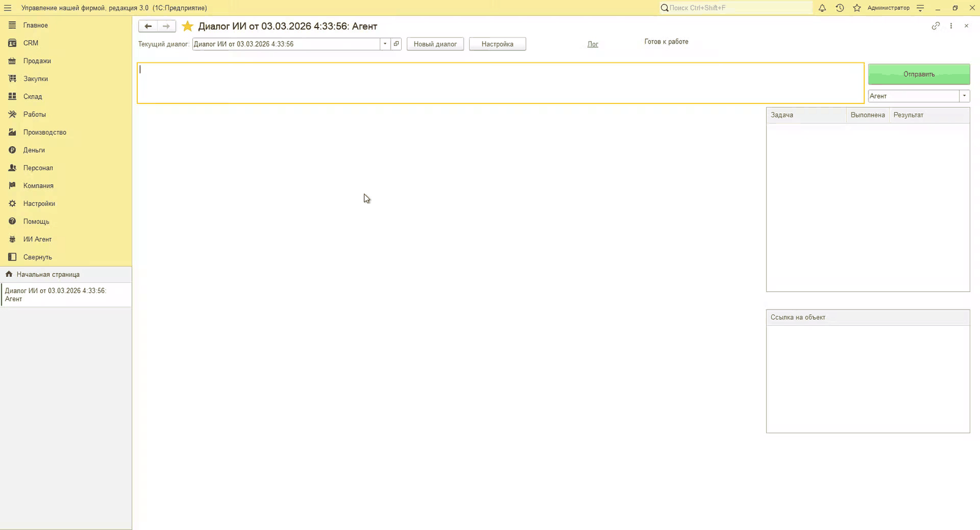Viewport: 980px width, 530px height.
Task: Focus the message input box
Action: pos(500,83)
